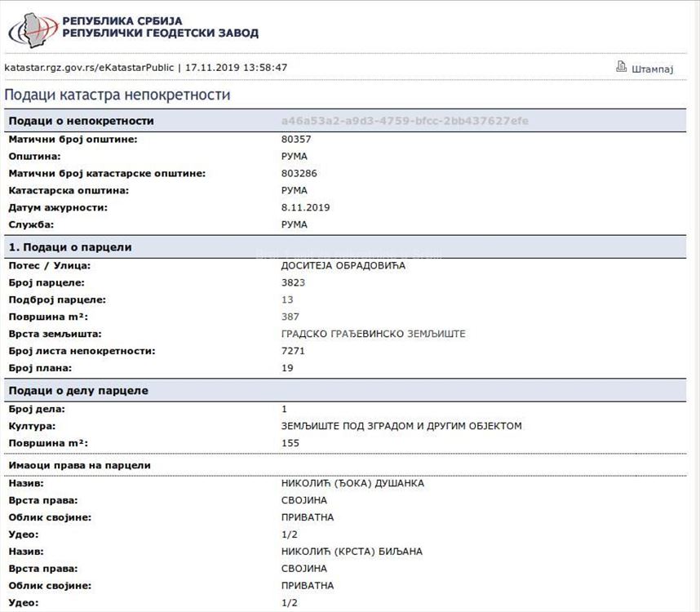Screen dimensions: 700x612
Task: Click the parcel number value 3823
Action: tap(293, 282)
